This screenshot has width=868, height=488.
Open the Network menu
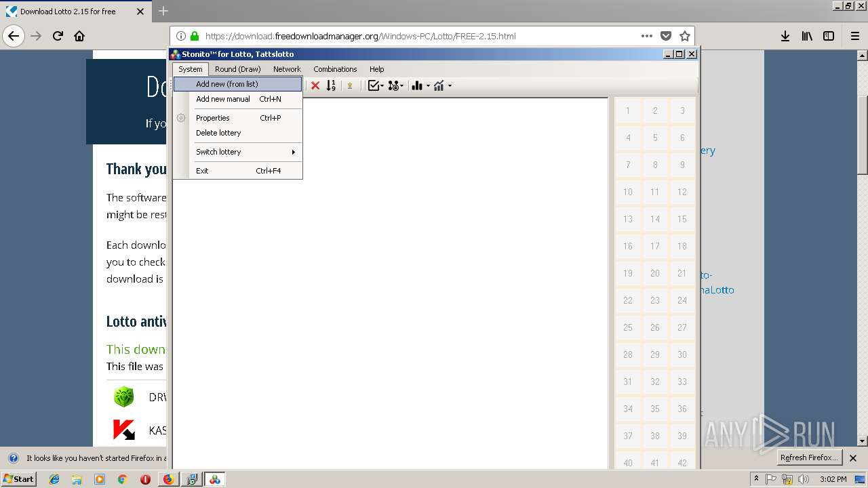pos(287,69)
